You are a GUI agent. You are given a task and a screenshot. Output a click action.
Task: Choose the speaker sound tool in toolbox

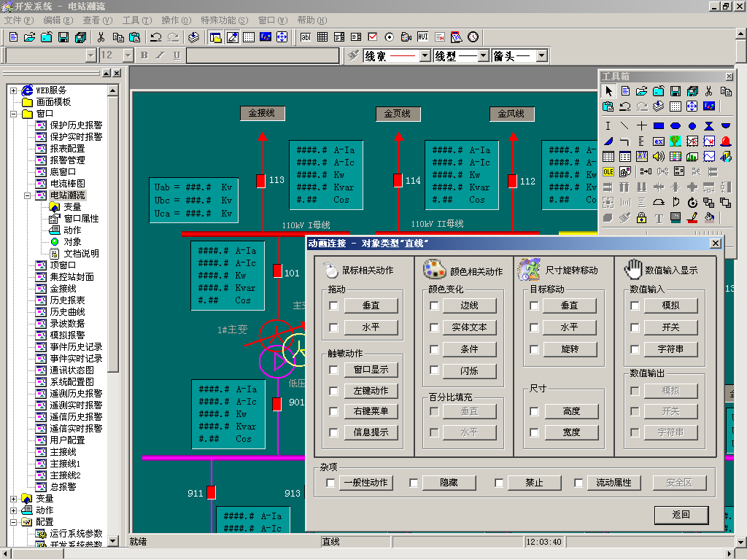(x=659, y=156)
